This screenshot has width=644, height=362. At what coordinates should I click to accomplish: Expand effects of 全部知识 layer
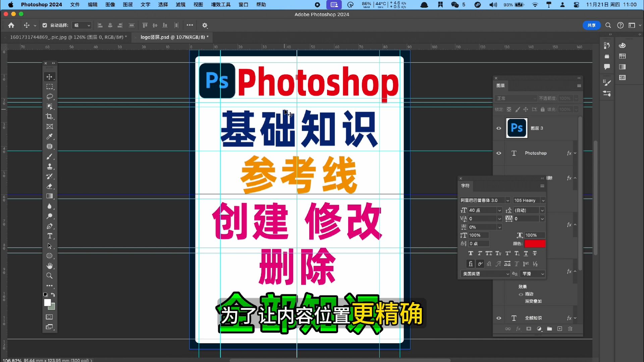(575, 318)
